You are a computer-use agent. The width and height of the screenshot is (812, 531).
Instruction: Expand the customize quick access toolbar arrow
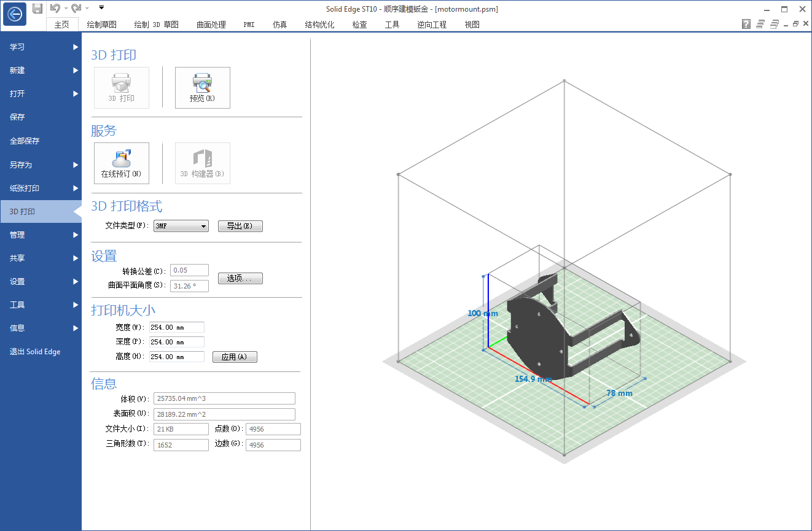[x=101, y=8]
